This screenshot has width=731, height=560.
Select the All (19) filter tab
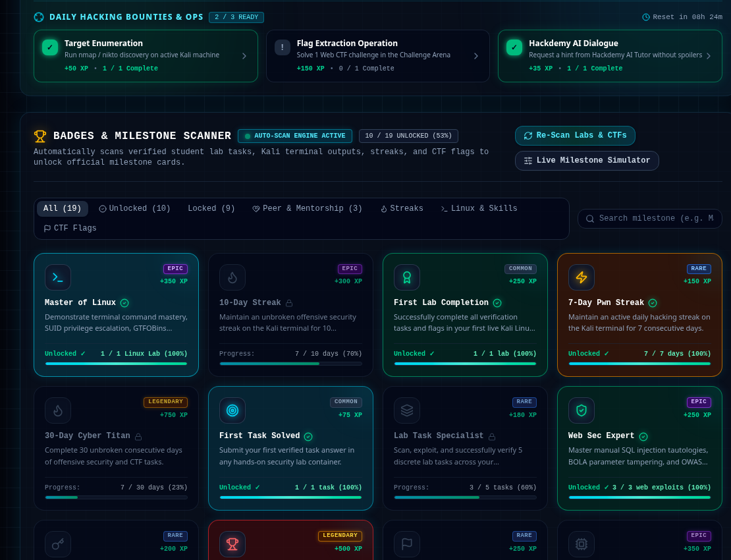coord(63,208)
